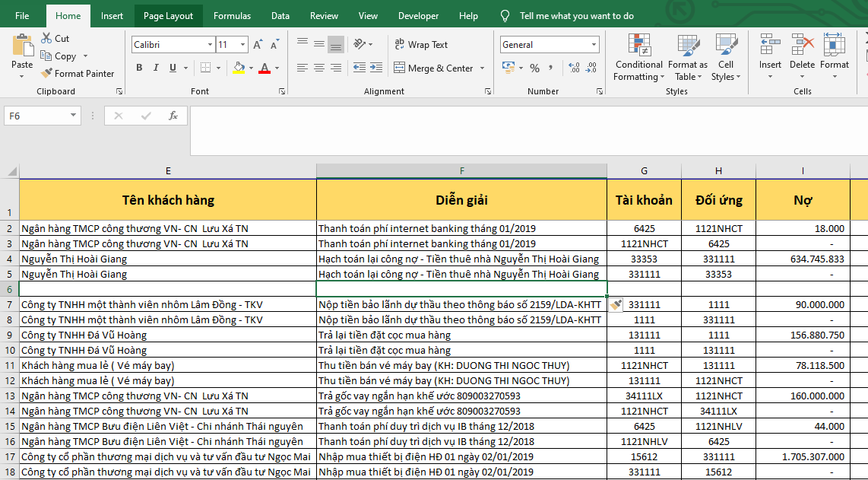Image resolution: width=868 pixels, height=480 pixels.
Task: Open the Calibri font name dropdown
Action: (x=210, y=45)
